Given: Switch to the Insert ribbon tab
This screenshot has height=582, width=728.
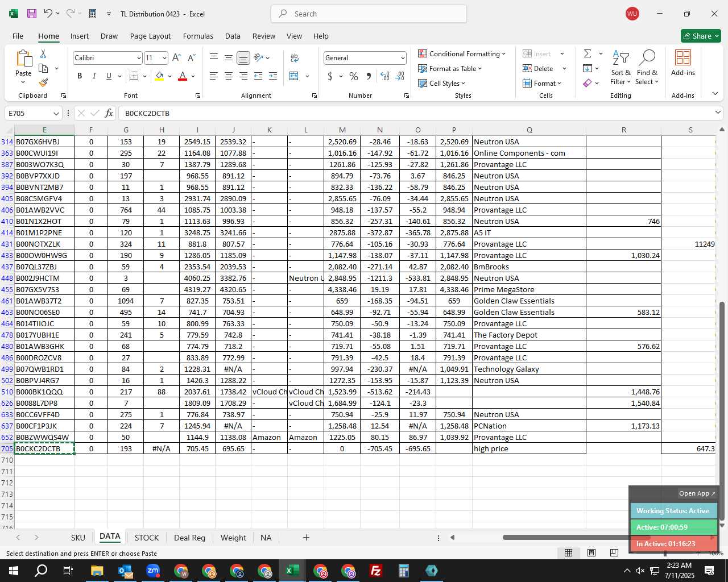Looking at the screenshot, I should (80, 36).
